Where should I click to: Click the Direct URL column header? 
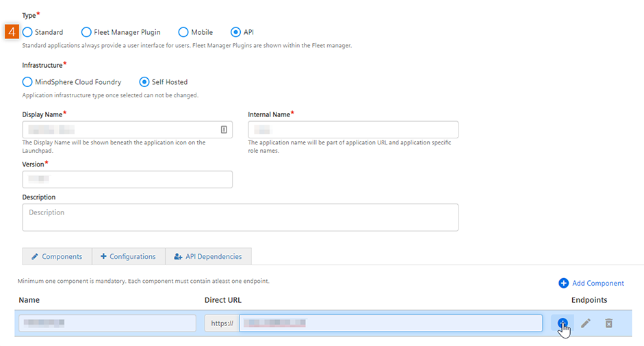coord(223,300)
